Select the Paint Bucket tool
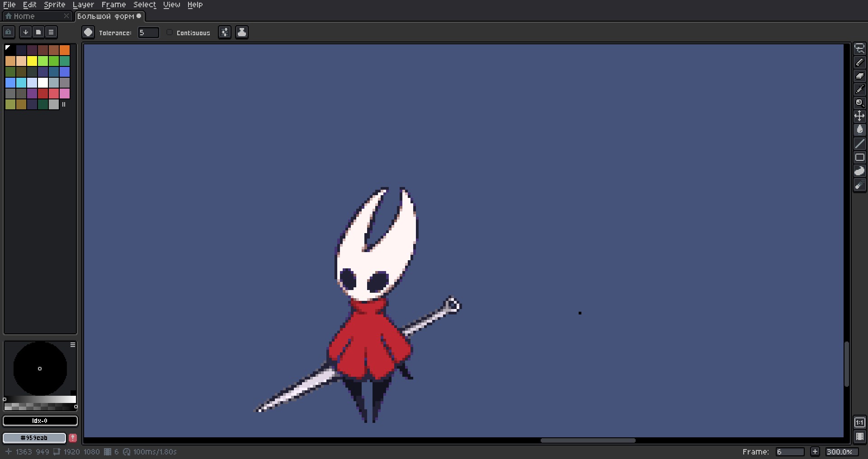The width and height of the screenshot is (868, 459). [x=859, y=130]
